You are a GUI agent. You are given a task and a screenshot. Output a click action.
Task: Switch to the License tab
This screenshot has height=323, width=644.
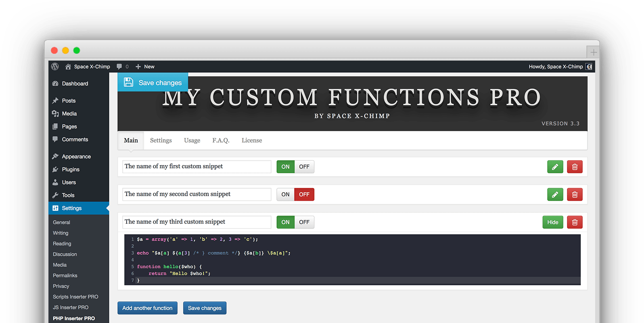tap(252, 141)
